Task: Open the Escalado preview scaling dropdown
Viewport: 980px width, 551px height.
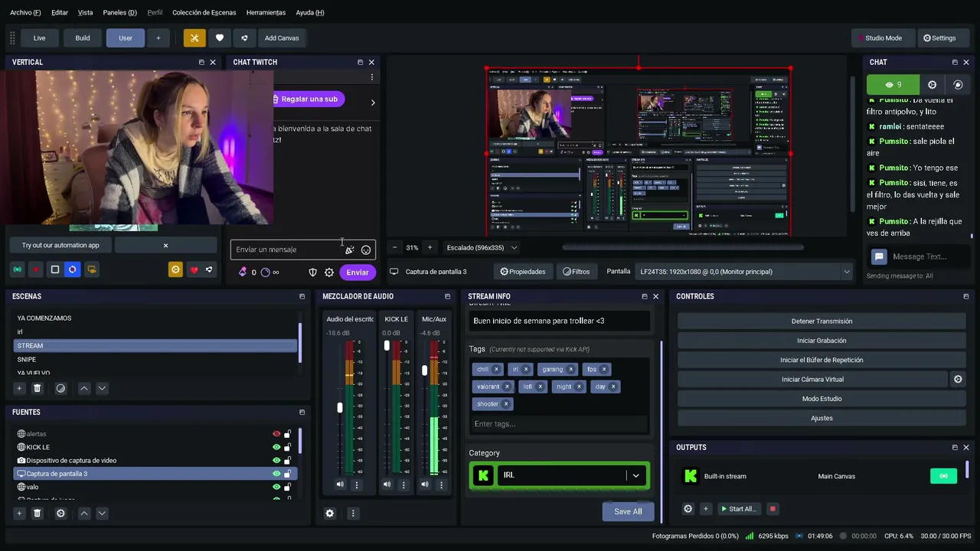Action: point(482,247)
